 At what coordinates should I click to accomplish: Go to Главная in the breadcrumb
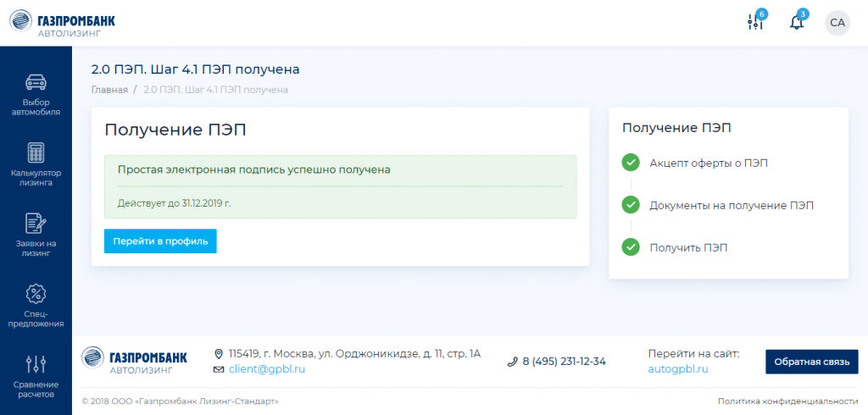tap(109, 90)
